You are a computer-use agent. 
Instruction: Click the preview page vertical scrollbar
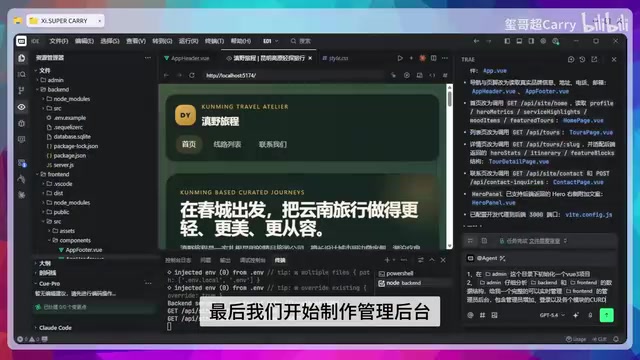(449, 167)
